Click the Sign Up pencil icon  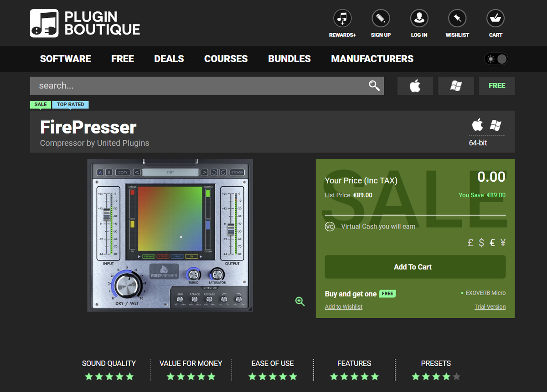(x=381, y=18)
